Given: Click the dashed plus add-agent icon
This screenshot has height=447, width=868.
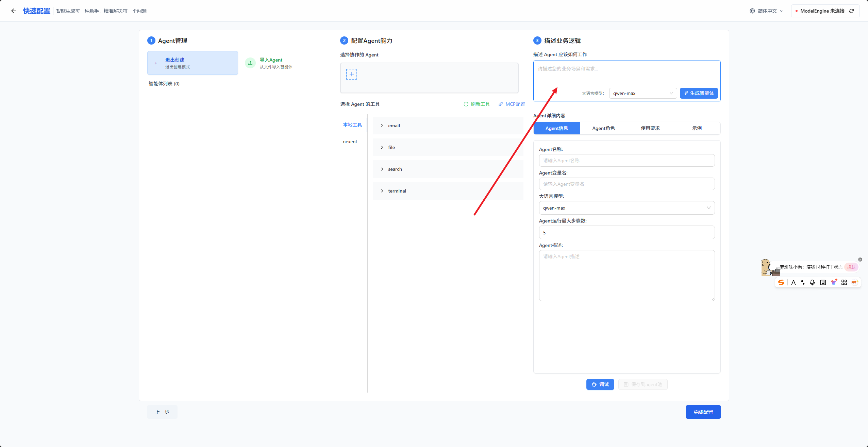Looking at the screenshot, I should pos(351,74).
